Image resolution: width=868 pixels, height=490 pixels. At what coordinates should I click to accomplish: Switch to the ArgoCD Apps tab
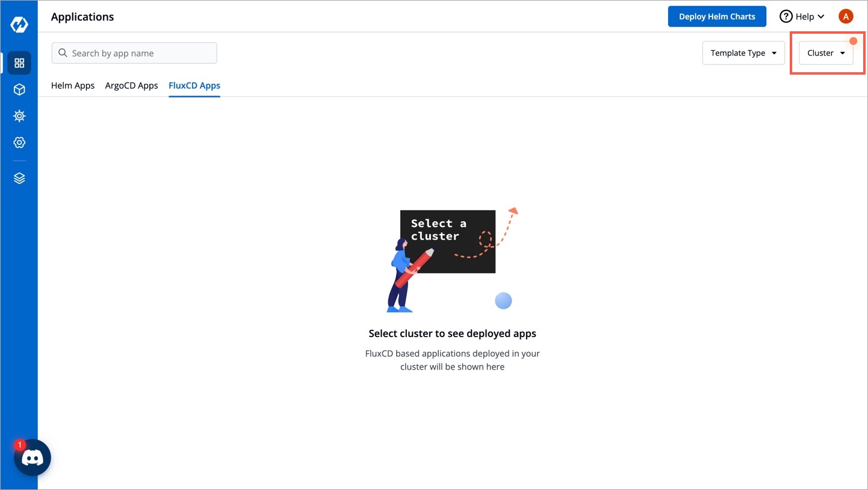click(x=131, y=85)
